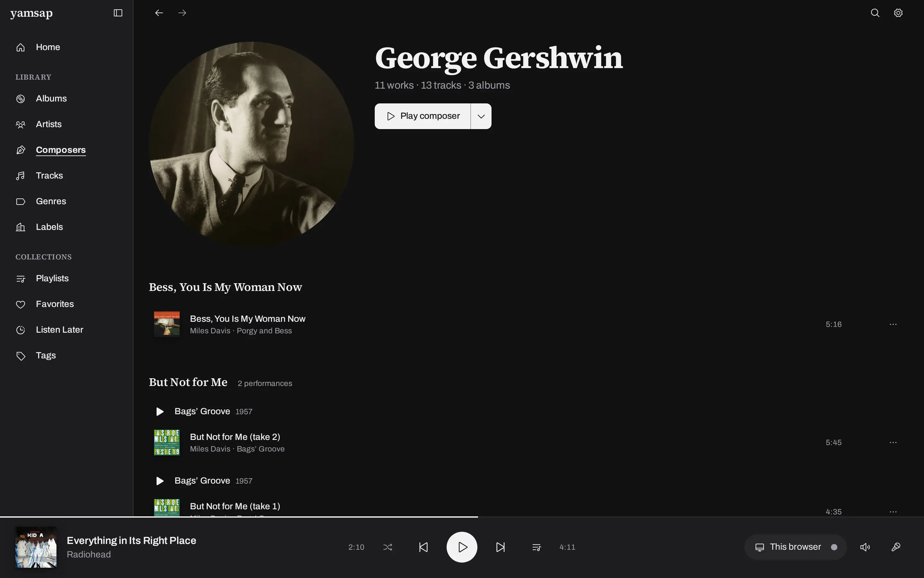Open more options for the 4:35 track

click(x=893, y=512)
